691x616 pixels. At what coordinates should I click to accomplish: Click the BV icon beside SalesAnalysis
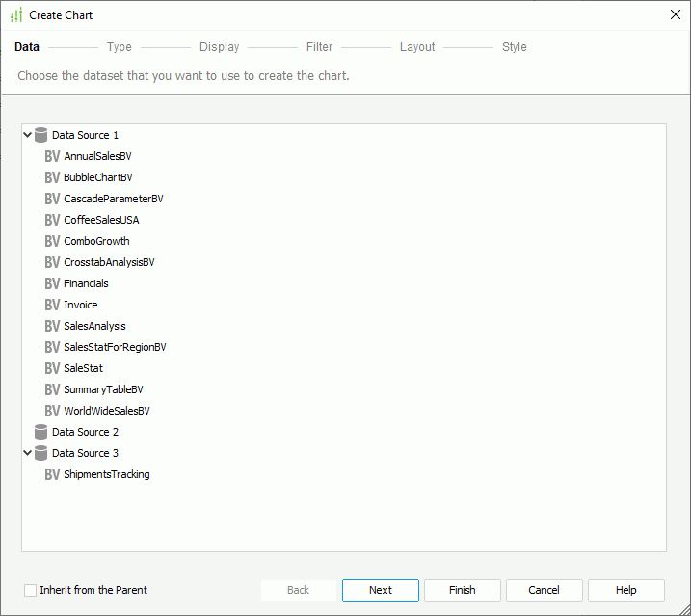click(x=52, y=326)
